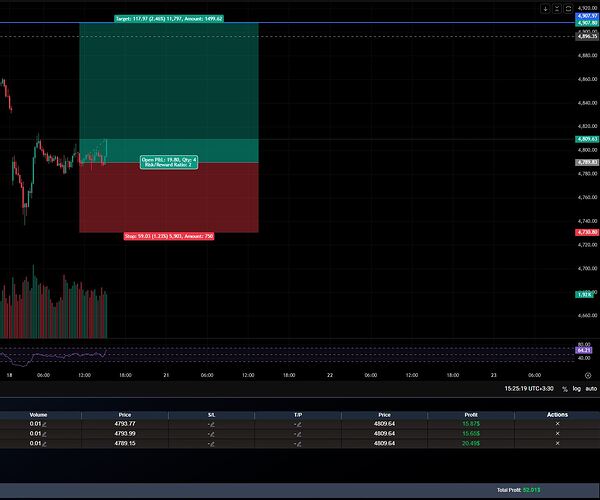
Task: Click the down-arrow chart toolbar icon
Action: (545, 8)
